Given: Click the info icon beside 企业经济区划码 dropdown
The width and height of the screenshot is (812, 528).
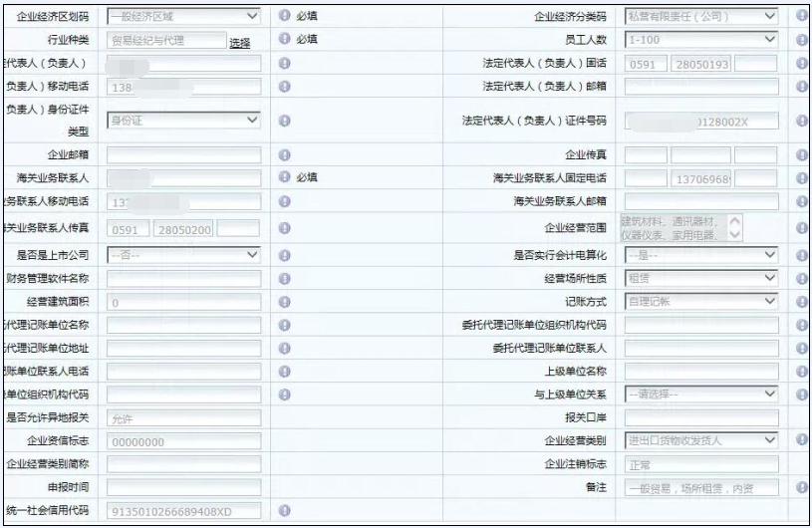Looking at the screenshot, I should coord(284,17).
